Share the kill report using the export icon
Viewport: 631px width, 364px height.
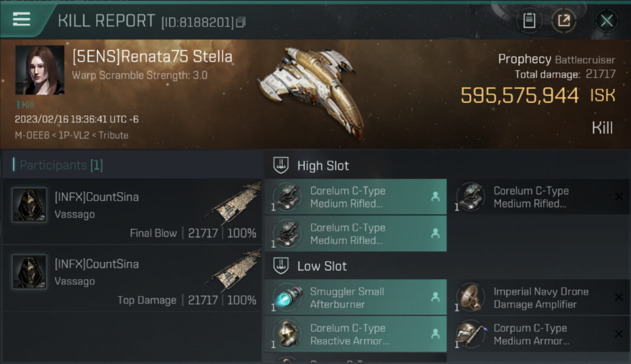[564, 20]
